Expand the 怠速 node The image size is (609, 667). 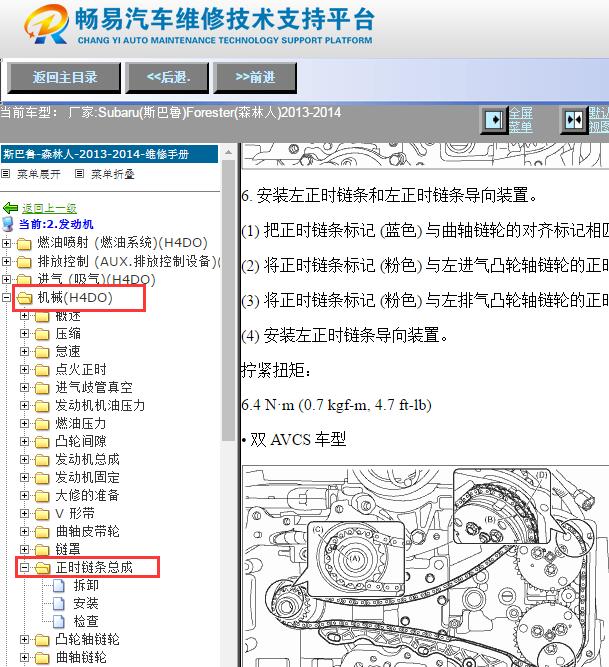pyautogui.click(x=24, y=351)
